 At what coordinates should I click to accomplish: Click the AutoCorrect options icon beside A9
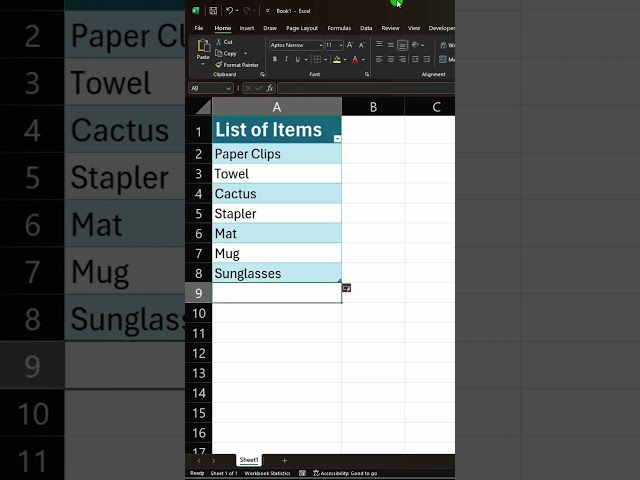[x=346, y=288]
